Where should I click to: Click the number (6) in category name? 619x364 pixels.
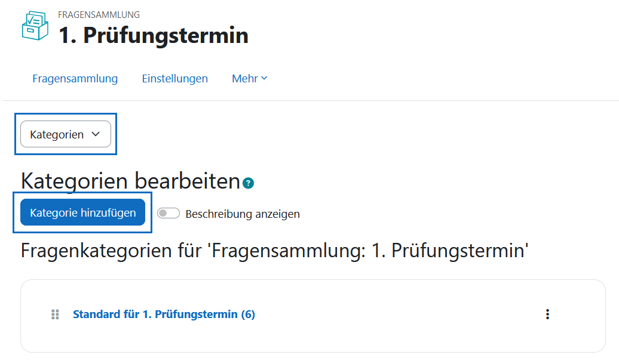pos(249,314)
